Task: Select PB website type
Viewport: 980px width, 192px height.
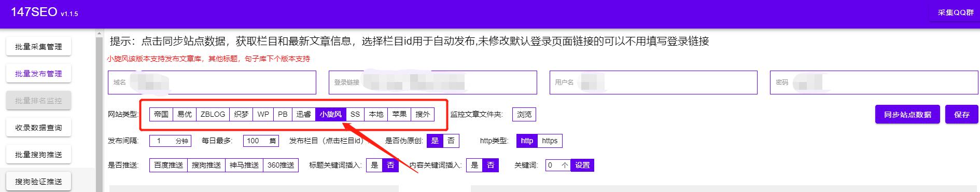Action: (283, 114)
